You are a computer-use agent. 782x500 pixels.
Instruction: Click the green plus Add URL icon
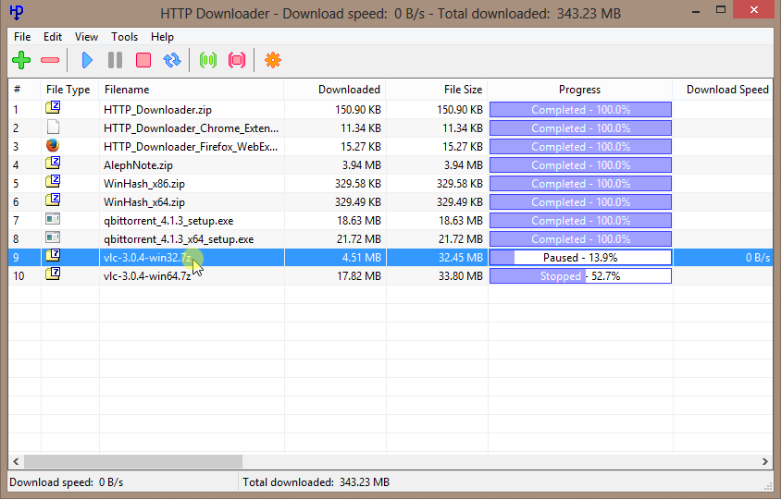[21, 60]
